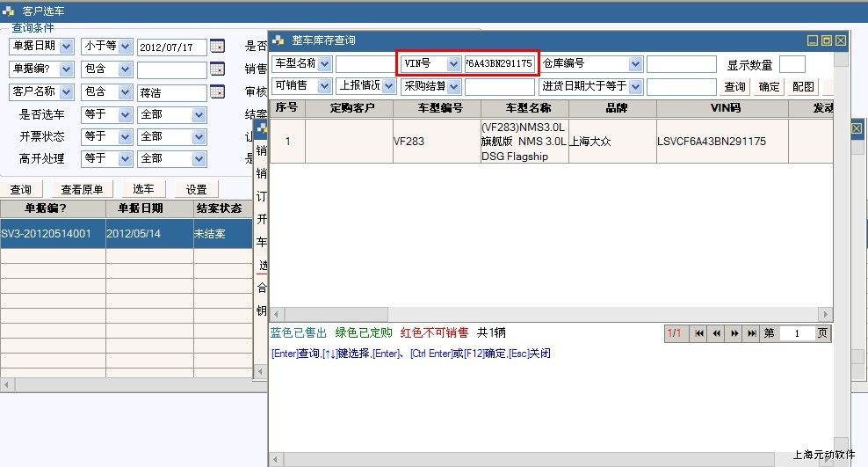The height and width of the screenshot is (467, 868).
Task: Minimize the 整车库存查询 window
Action: 814,40
